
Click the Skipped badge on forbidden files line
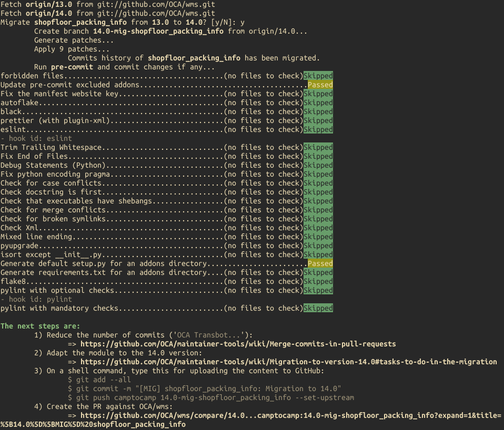coord(318,76)
